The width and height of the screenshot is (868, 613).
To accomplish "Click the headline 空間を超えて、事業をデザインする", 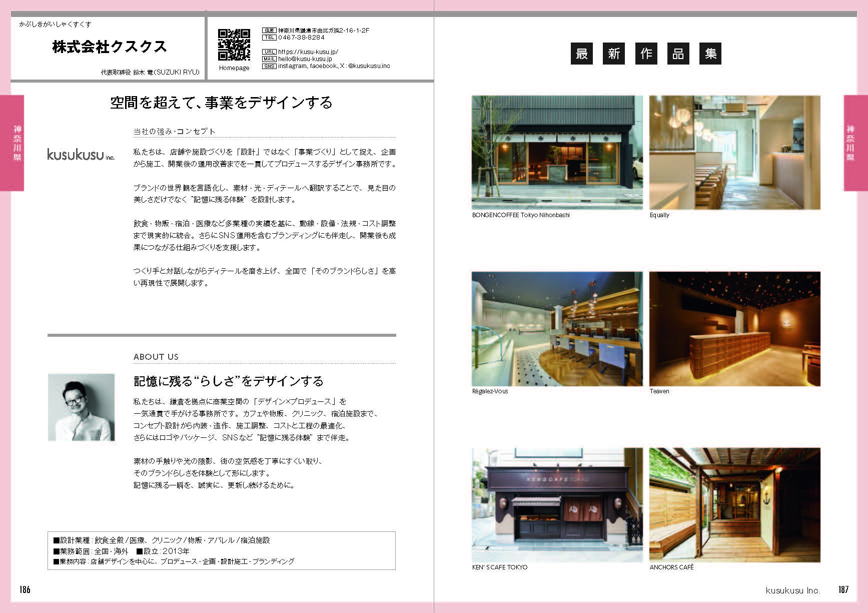I will [x=221, y=103].
